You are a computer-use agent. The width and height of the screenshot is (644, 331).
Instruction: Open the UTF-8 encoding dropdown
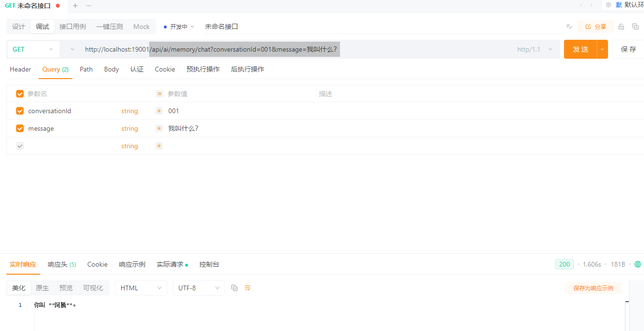pos(198,288)
